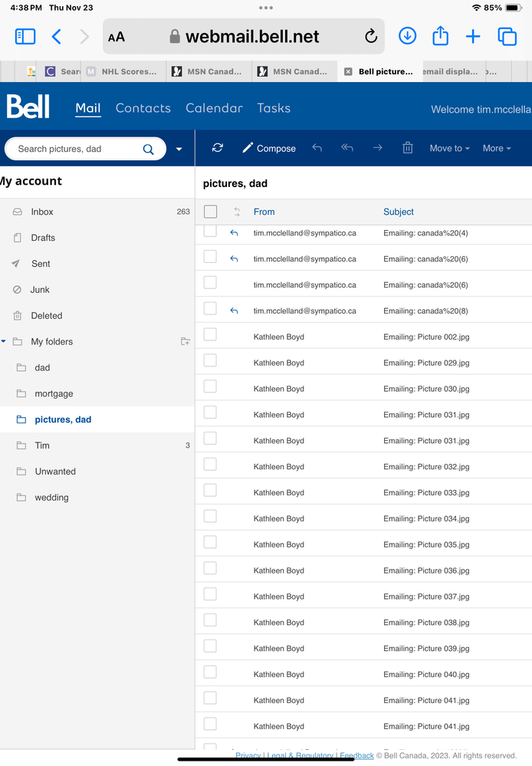Viewport: 532px width, 766px height.
Task: Click the search magnifier icon
Action: click(149, 150)
